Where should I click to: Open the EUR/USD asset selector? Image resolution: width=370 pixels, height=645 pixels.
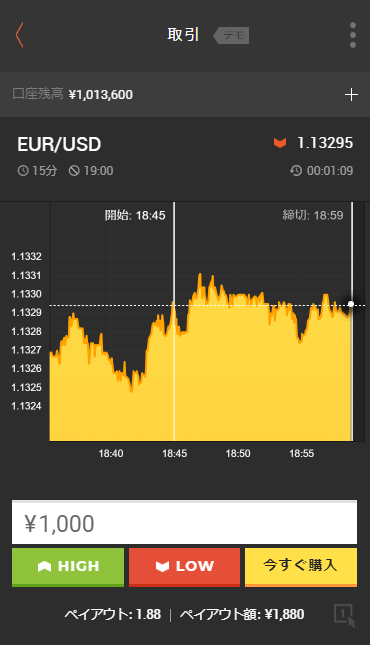coord(59,144)
